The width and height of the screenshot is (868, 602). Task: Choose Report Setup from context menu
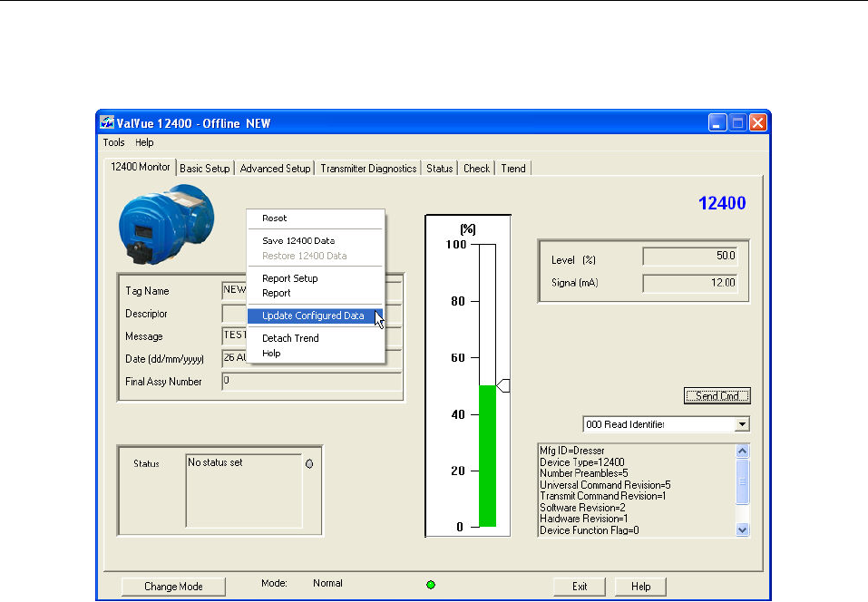click(316, 278)
